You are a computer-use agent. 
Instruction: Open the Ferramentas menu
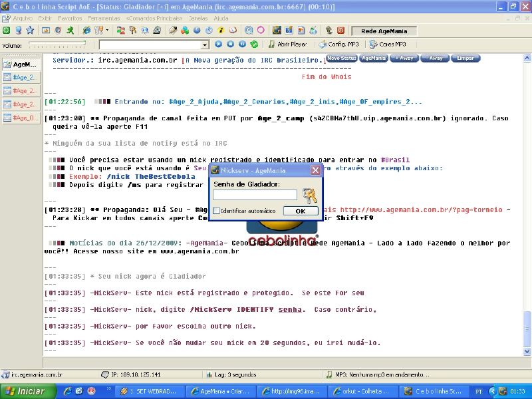(x=104, y=19)
